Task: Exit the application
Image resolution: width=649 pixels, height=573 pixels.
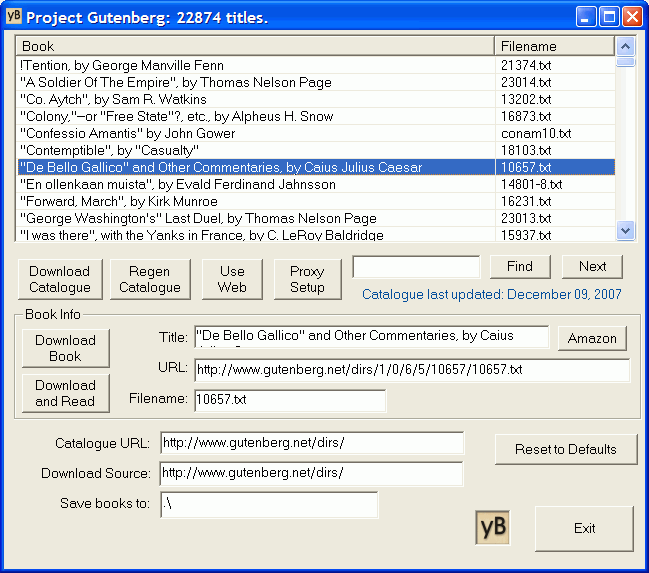Action: point(584,528)
